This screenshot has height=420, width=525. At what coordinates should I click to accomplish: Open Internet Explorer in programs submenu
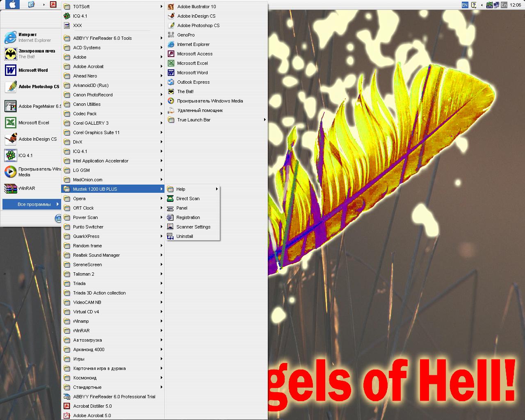pos(193,44)
